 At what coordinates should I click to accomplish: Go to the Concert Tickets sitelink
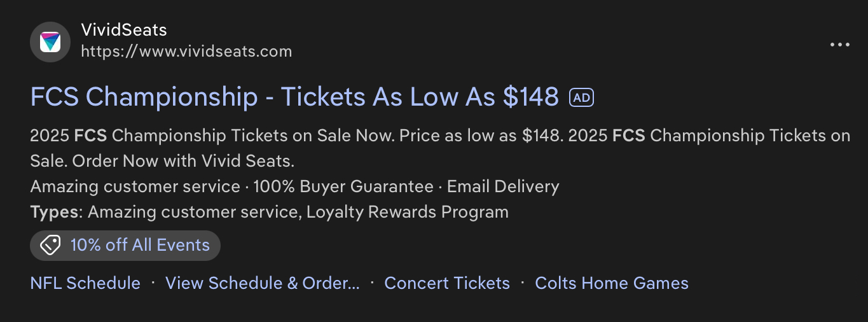(x=447, y=283)
